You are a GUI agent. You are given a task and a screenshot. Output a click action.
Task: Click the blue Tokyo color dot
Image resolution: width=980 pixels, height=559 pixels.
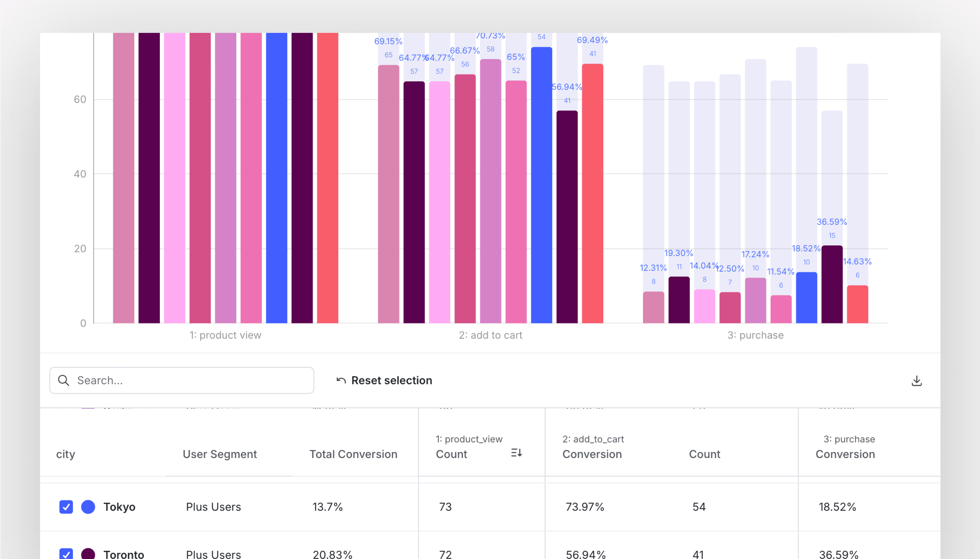(x=88, y=507)
